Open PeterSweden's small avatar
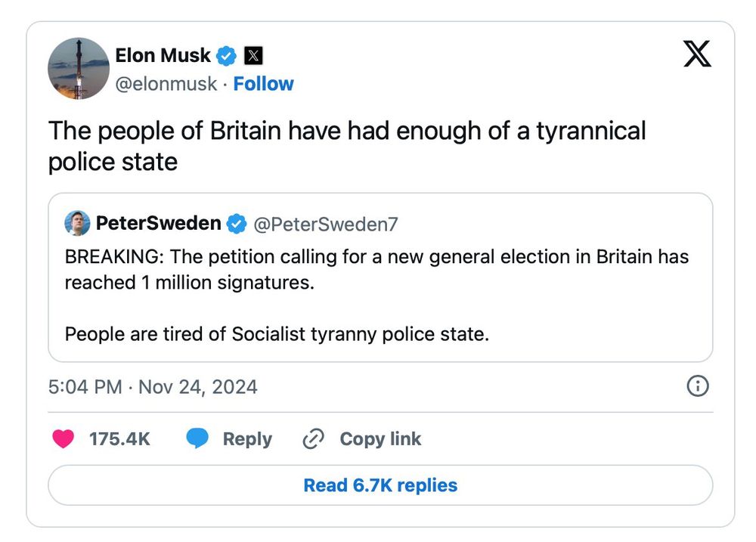The height and width of the screenshot is (542, 756). 77,224
